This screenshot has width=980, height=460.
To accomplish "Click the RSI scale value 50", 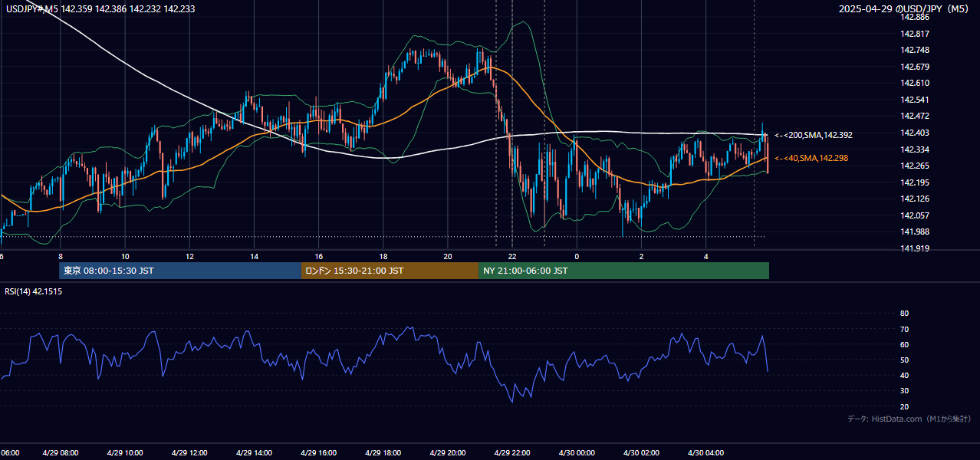I will point(904,360).
